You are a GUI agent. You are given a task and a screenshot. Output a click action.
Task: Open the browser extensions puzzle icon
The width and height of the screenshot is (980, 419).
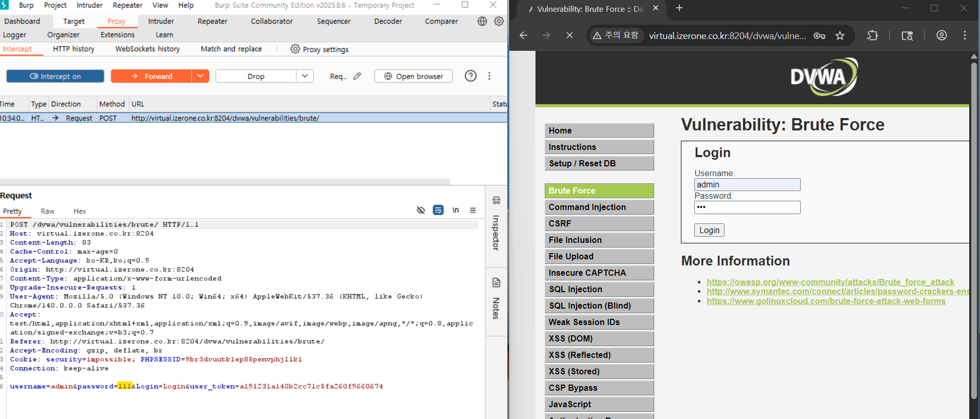click(873, 35)
